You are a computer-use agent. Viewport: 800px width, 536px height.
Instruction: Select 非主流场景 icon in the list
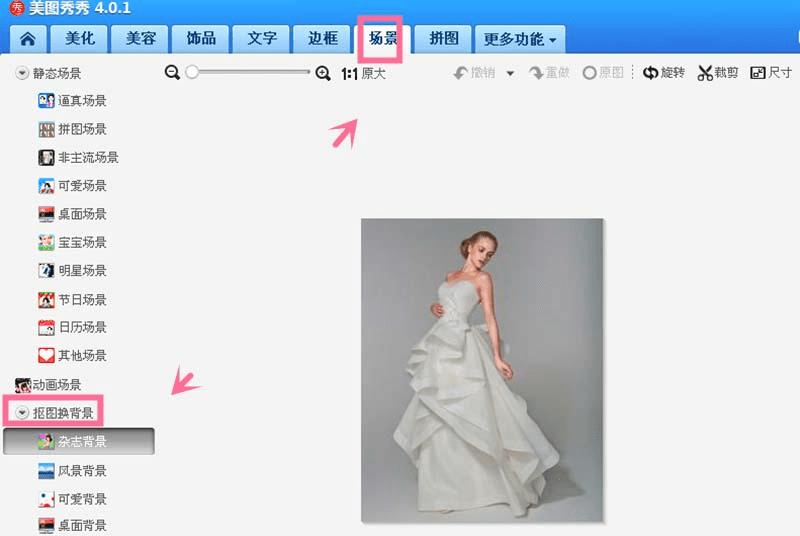46,157
